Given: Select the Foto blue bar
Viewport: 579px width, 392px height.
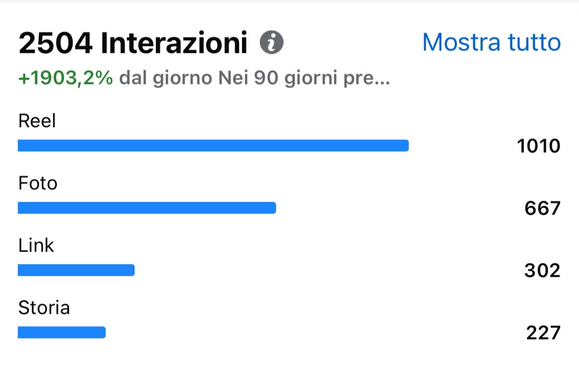Looking at the screenshot, I should 147,208.
